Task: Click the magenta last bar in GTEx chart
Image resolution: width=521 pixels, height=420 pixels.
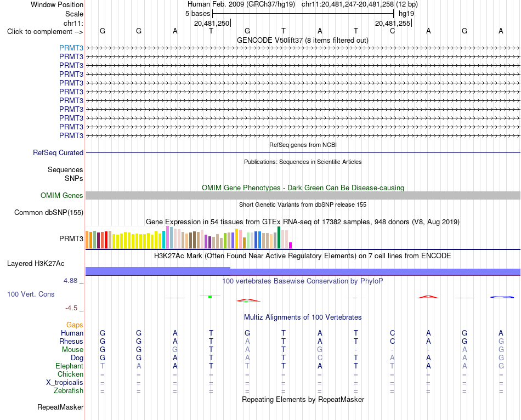Action: pyautogui.click(x=291, y=246)
